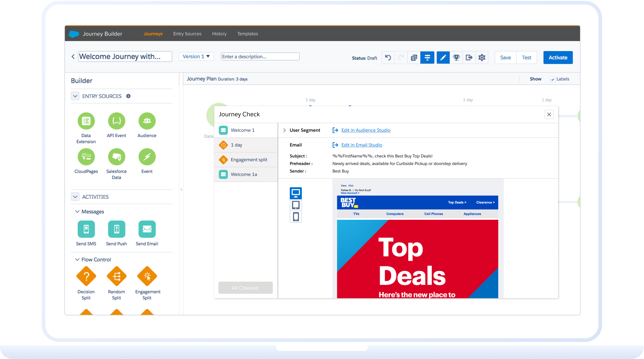644x359 pixels.
Task: Click TVs category in email preview
Action: (x=356, y=214)
